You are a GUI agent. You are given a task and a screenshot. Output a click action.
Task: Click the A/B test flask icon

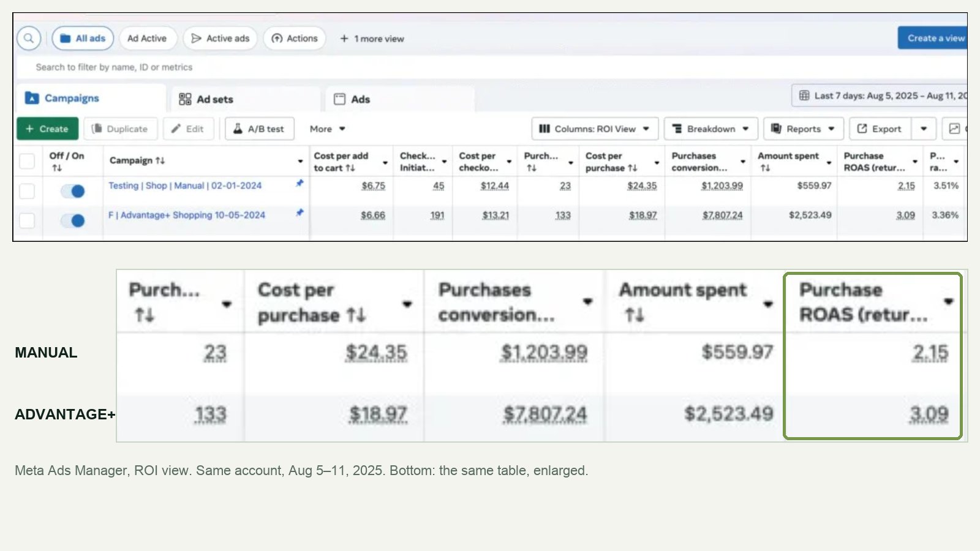click(238, 129)
